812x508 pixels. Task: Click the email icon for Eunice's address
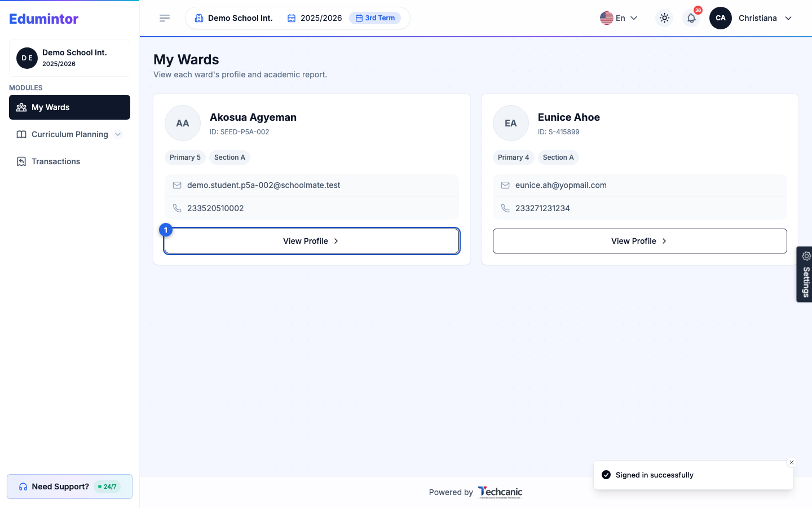(505, 185)
